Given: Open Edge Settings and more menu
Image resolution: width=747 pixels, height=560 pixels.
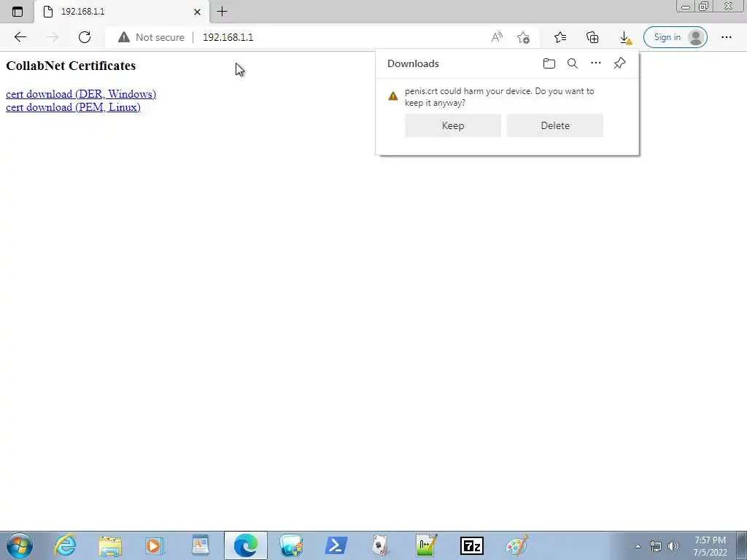Looking at the screenshot, I should click(726, 37).
